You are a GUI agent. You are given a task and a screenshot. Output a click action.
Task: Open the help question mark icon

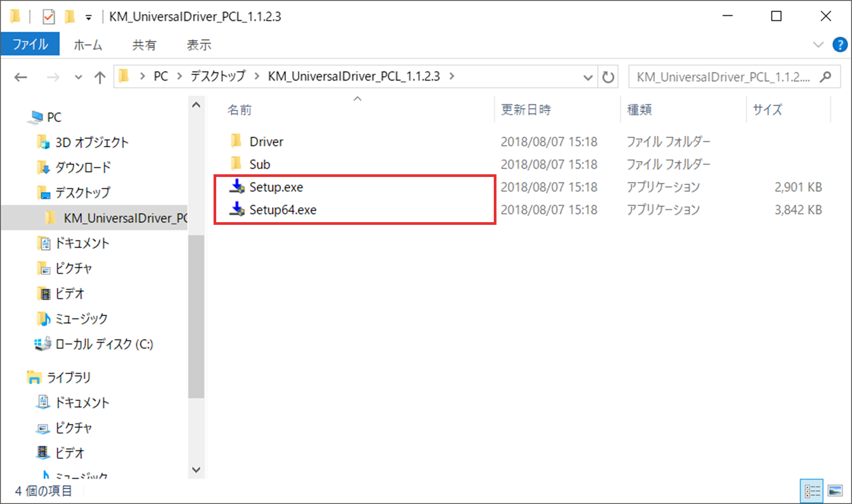840,45
